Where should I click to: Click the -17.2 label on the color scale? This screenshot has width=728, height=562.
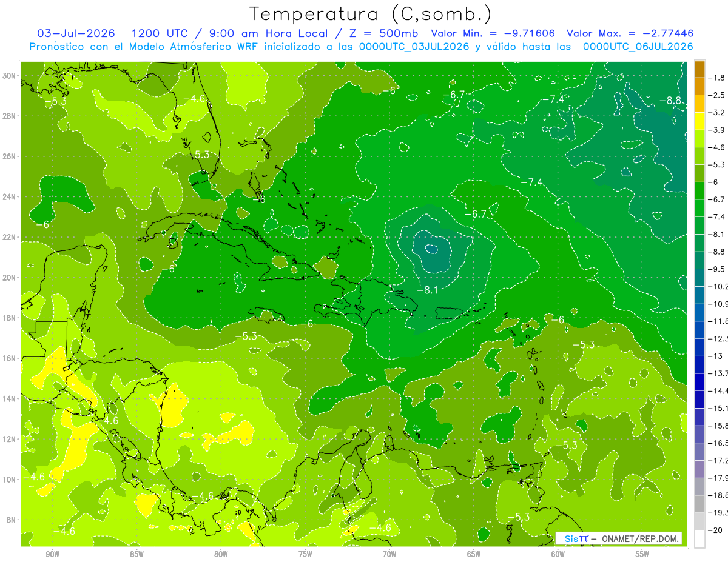pos(718,460)
